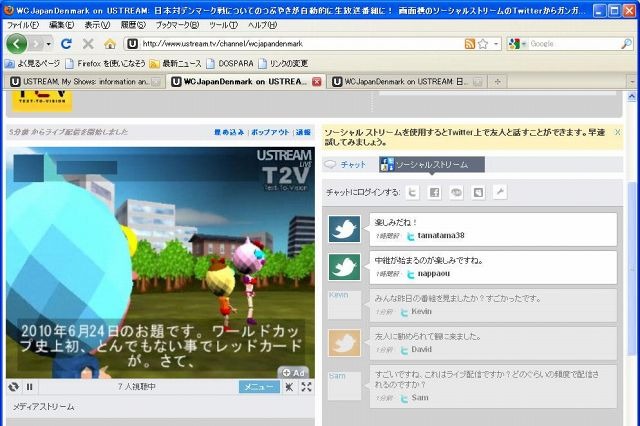Click the scrollbar up arrow
Screen dimensions: 640x426
click(x=631, y=97)
